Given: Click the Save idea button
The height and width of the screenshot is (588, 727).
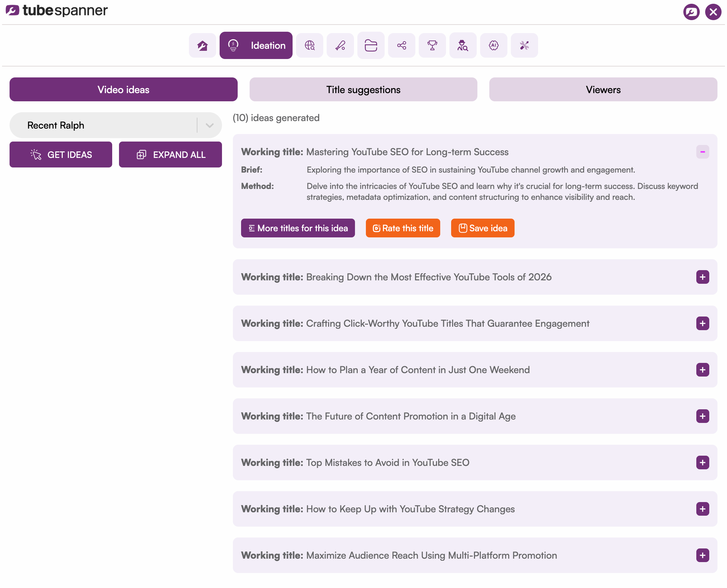Looking at the screenshot, I should [x=483, y=228].
